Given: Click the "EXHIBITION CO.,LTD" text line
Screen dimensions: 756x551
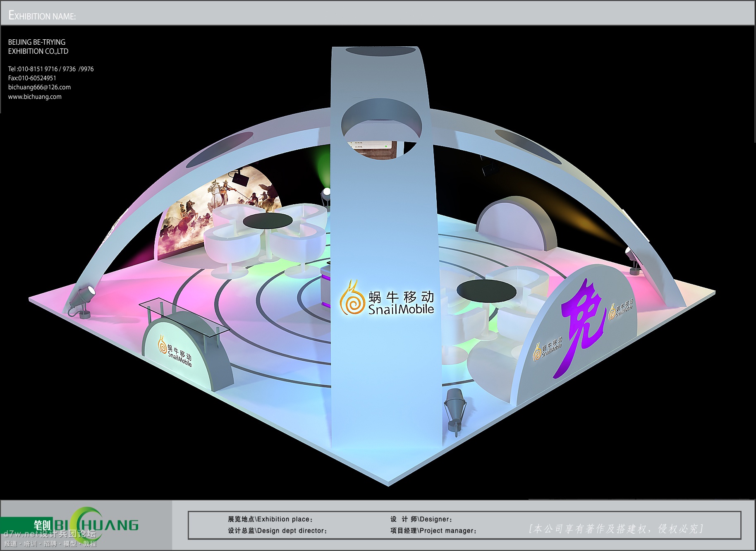Looking at the screenshot, I should point(38,51).
